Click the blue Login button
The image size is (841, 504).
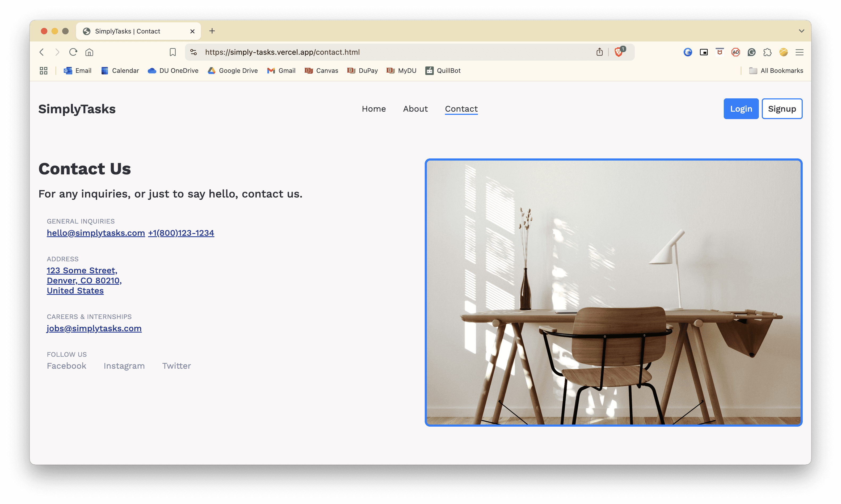coord(741,109)
